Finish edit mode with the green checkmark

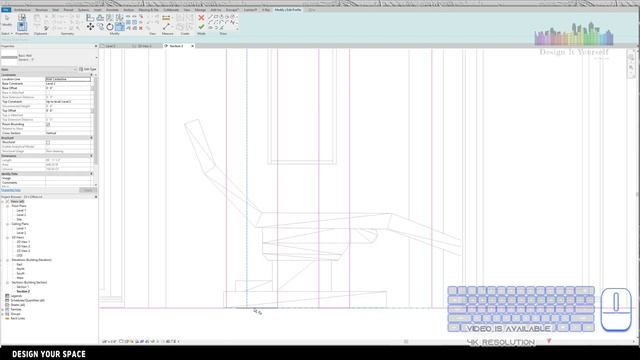tap(202, 27)
